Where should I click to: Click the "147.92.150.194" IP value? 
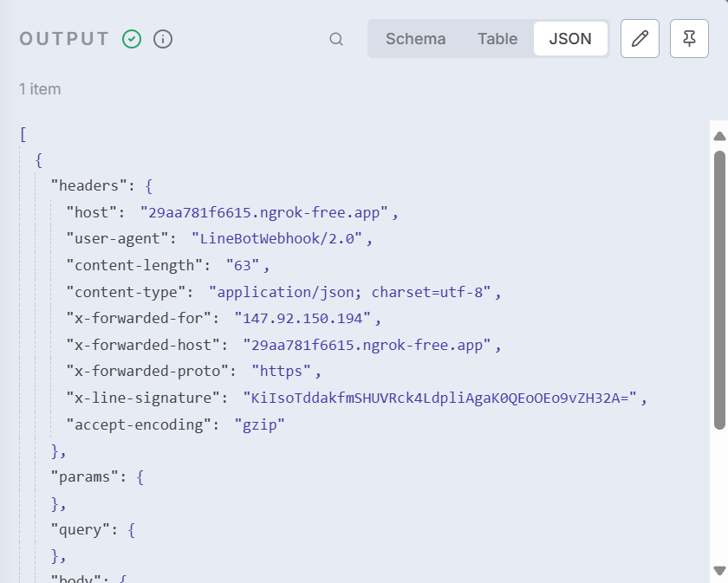[302, 318]
